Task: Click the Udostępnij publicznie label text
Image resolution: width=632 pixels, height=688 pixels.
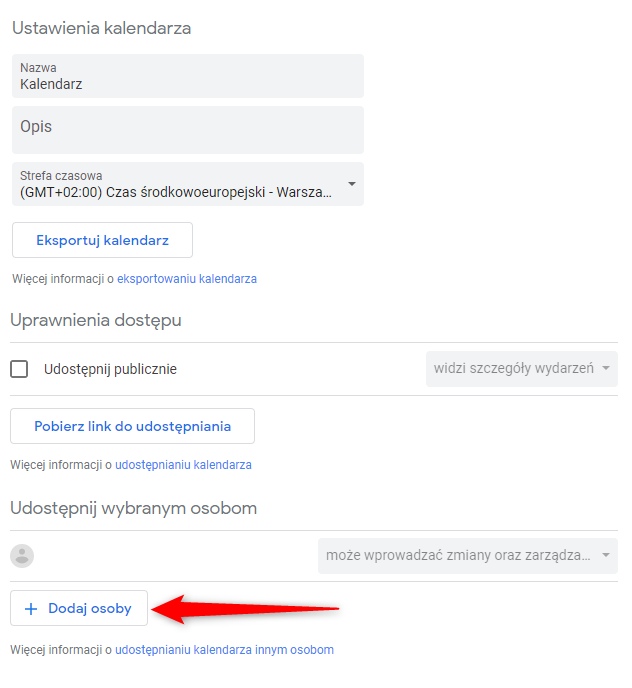Action: click(110, 369)
